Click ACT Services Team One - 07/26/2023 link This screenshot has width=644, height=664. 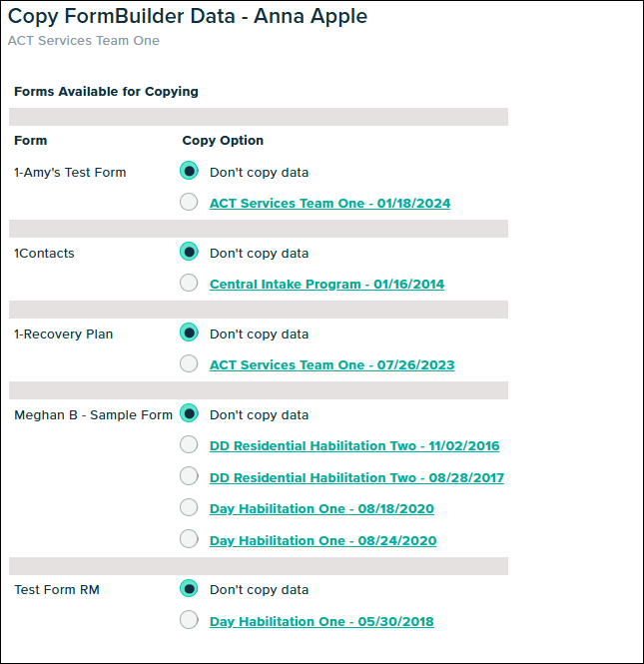click(331, 365)
